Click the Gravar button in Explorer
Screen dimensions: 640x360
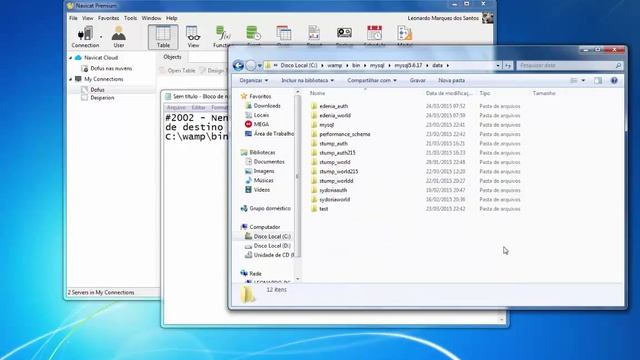418,80
